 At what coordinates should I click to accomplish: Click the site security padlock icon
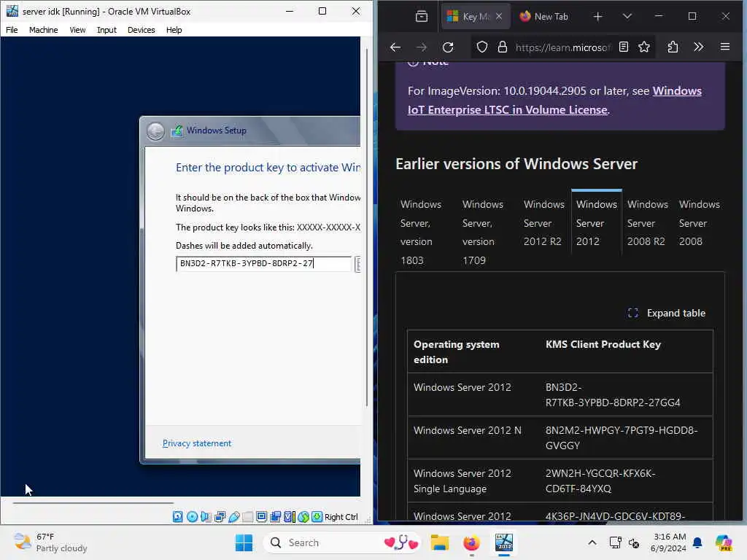pyautogui.click(x=502, y=47)
